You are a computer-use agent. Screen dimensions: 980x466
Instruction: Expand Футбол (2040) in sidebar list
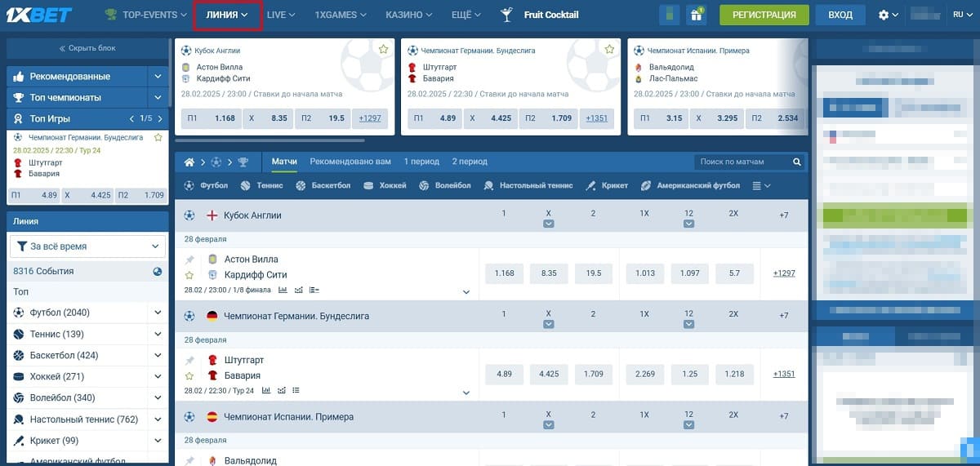coord(158,313)
